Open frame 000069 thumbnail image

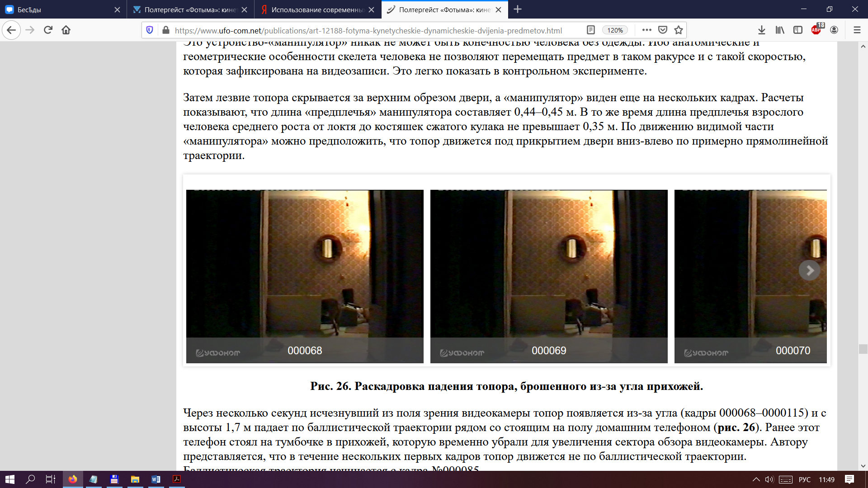tap(548, 271)
